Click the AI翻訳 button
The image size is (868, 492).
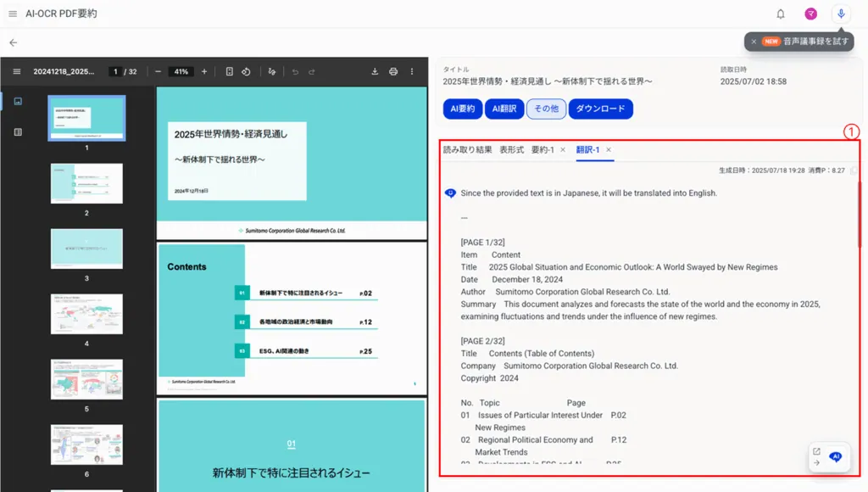coord(504,109)
